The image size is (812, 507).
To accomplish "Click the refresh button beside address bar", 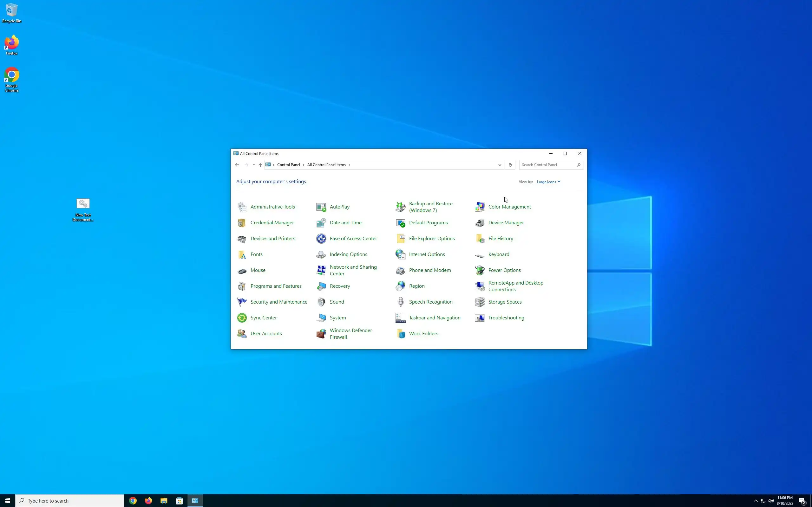I will click(x=510, y=165).
